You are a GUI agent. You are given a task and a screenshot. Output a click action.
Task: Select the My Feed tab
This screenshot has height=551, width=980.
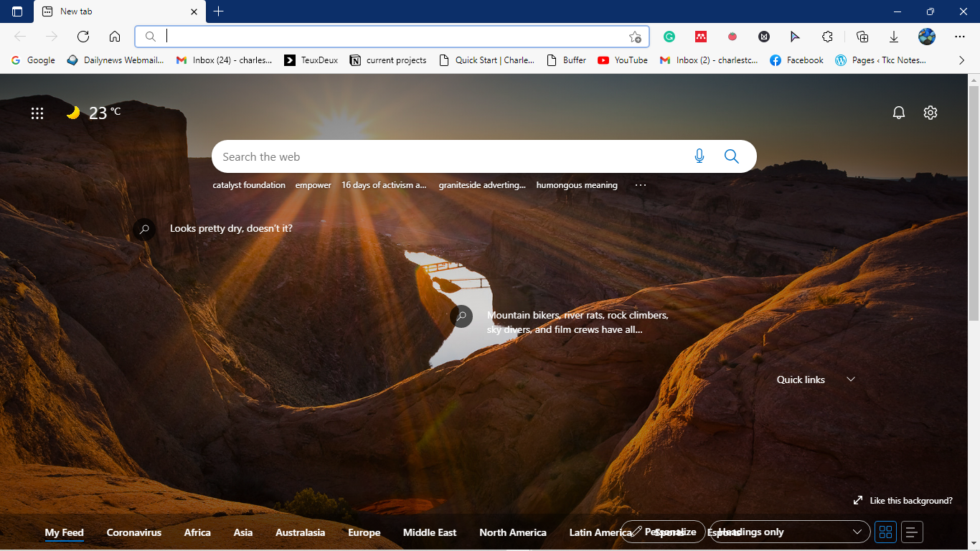click(64, 532)
